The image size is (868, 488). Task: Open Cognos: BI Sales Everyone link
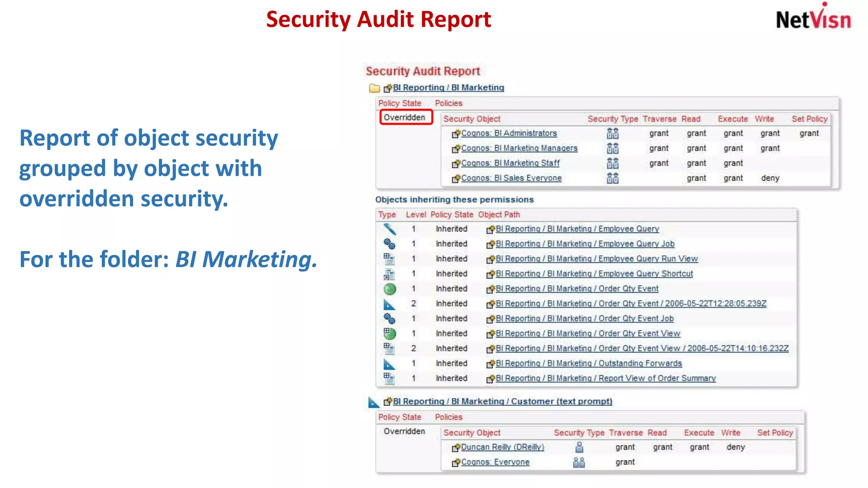pyautogui.click(x=511, y=178)
